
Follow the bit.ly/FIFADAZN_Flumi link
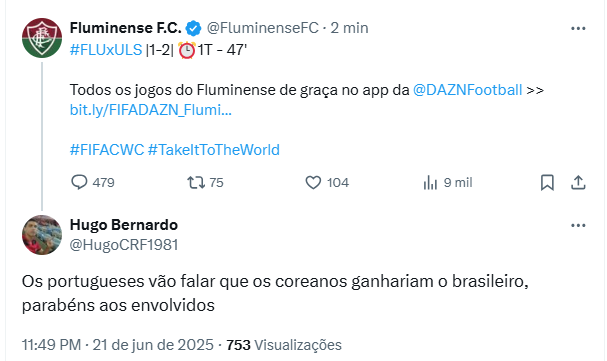pos(151,110)
